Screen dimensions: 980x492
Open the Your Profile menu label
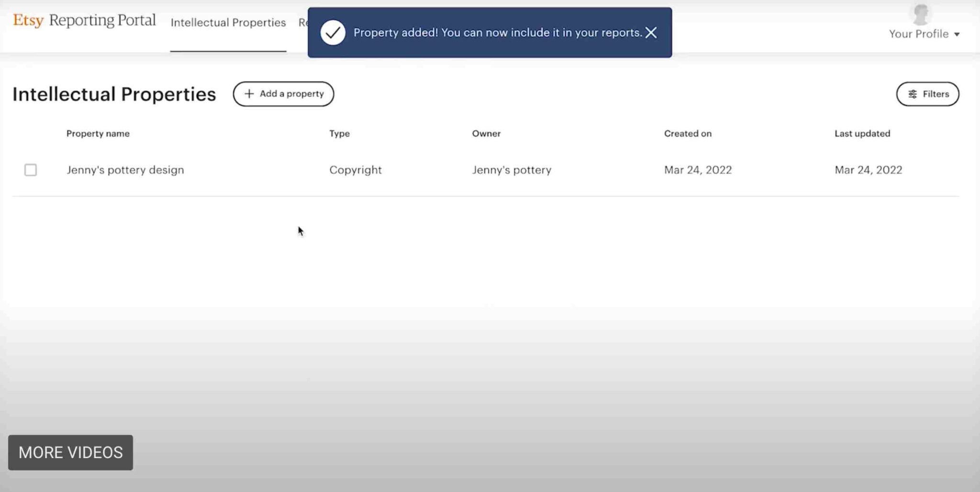click(918, 34)
